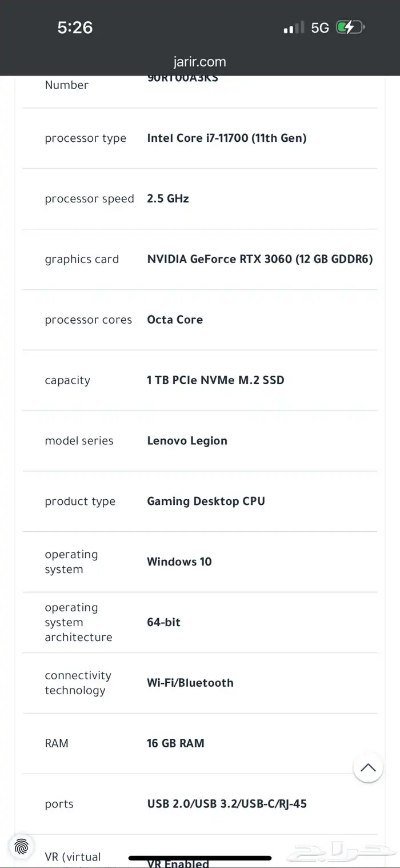The height and width of the screenshot is (868, 400).
Task: Tap the 2.5 GHz processor speed value
Action: click(167, 198)
